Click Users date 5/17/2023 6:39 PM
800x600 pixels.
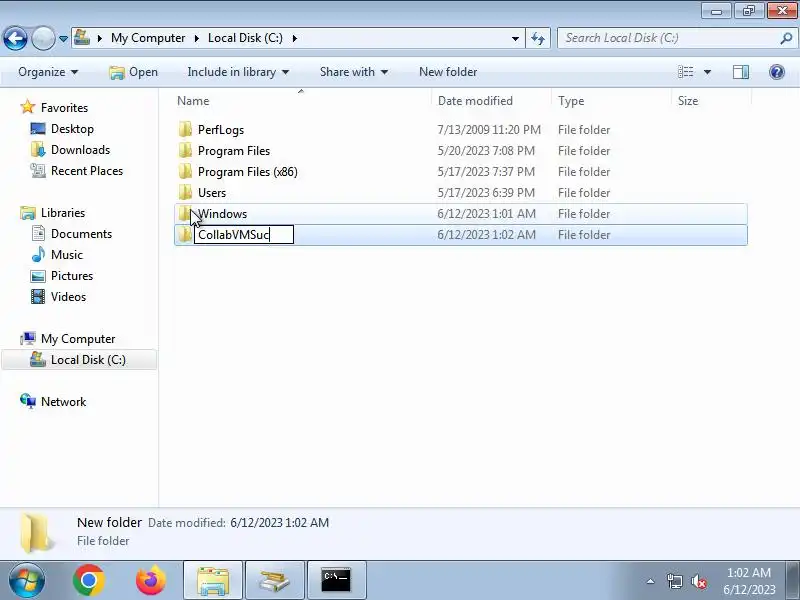click(x=486, y=192)
